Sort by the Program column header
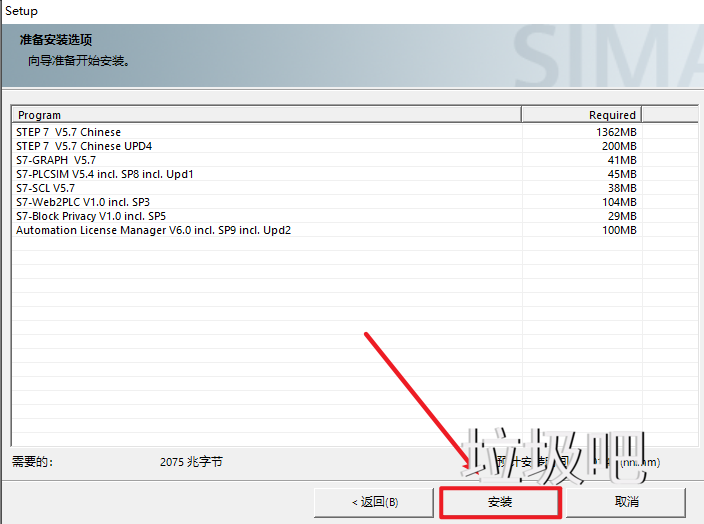Viewport: 704px width, 524px height. coord(265,115)
